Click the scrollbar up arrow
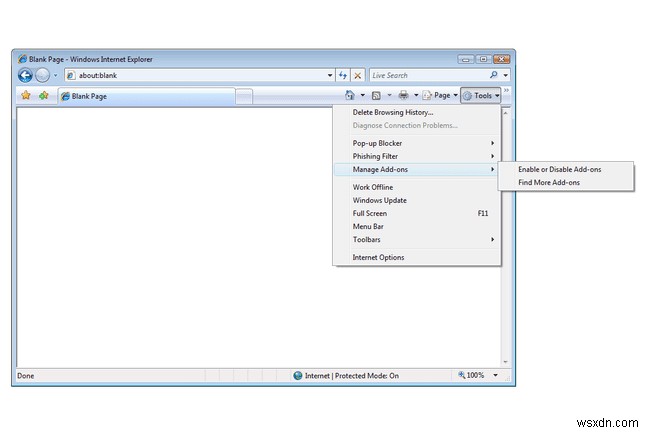This screenshot has height=433, width=650. (505, 113)
